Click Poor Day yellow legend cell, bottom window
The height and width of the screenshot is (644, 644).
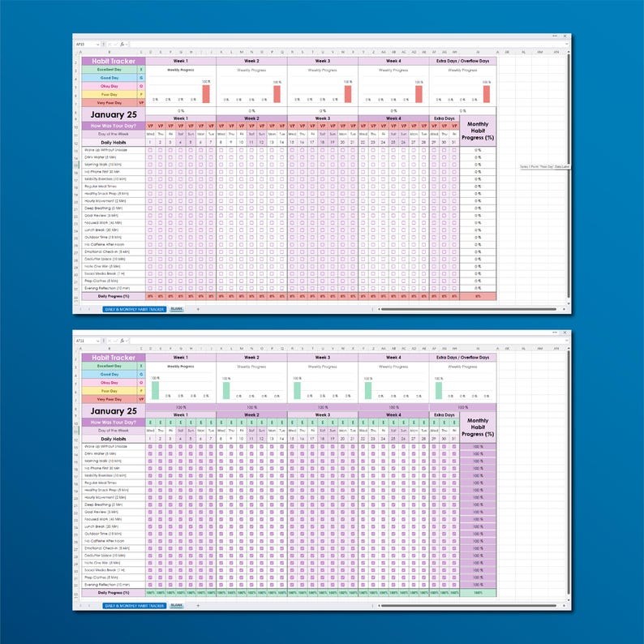(109, 391)
